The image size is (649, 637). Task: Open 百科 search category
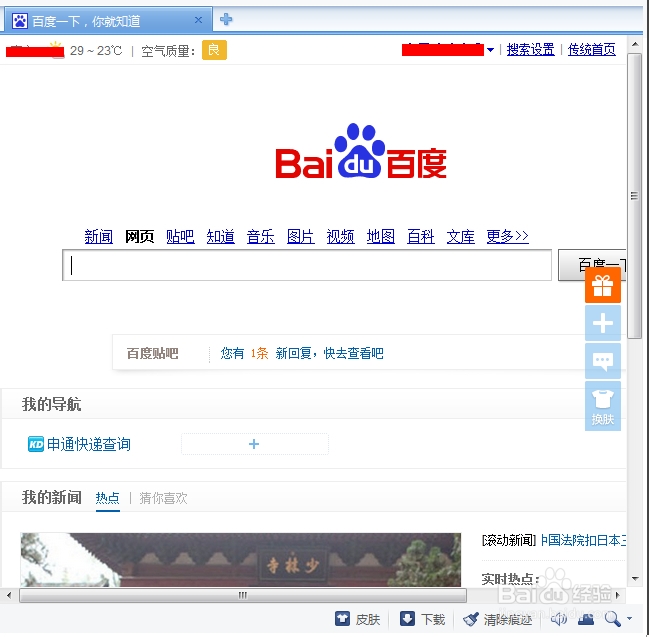(421, 237)
